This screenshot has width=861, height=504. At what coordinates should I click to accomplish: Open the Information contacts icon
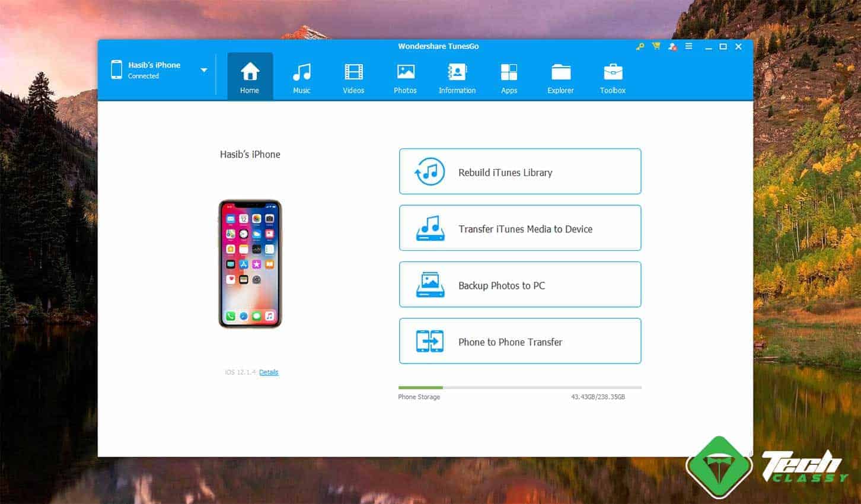point(457,72)
